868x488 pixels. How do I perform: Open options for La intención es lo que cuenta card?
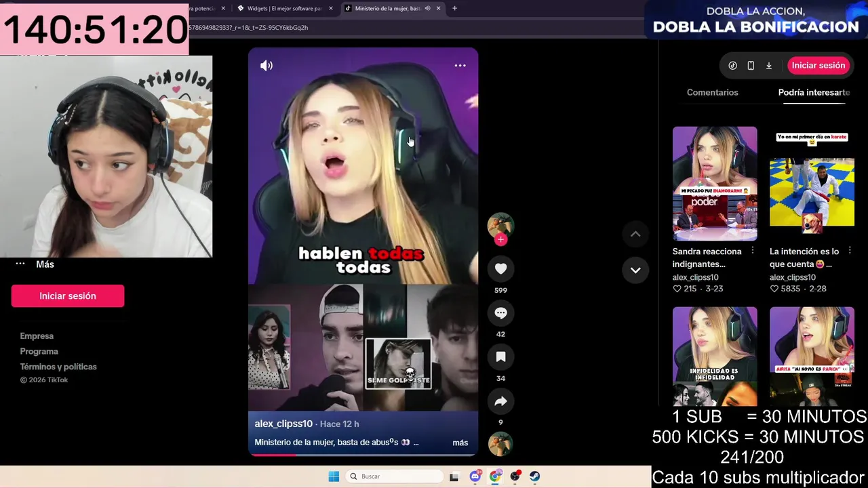coord(849,251)
